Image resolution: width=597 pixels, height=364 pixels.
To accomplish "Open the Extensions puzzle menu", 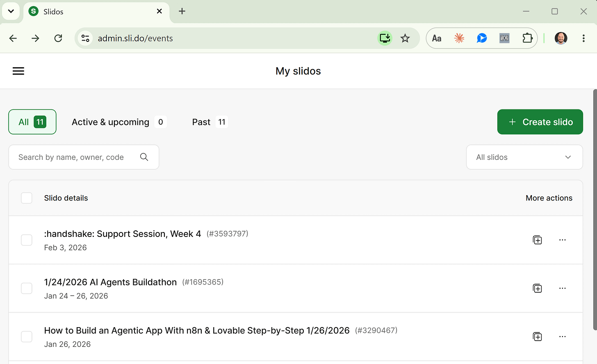I will 527,38.
